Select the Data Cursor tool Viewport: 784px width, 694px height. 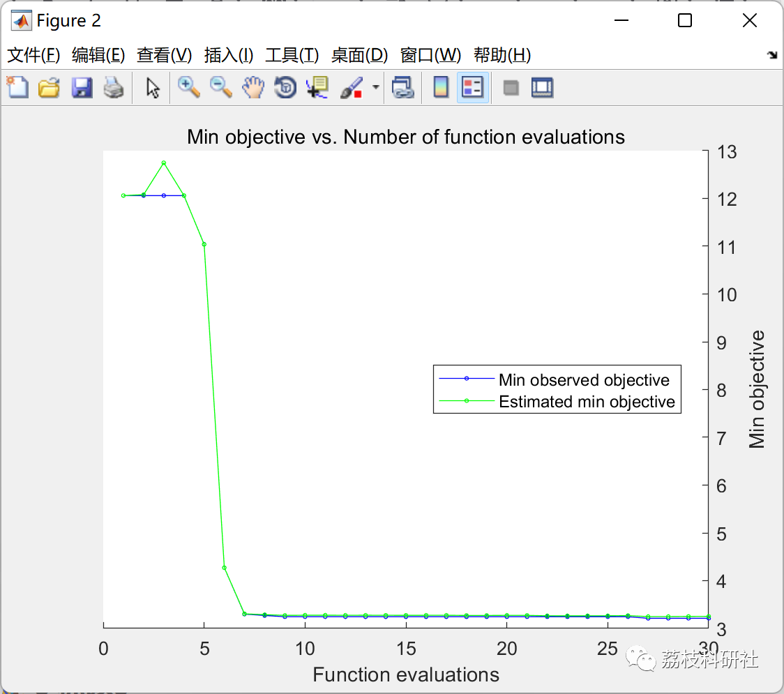coord(317,87)
